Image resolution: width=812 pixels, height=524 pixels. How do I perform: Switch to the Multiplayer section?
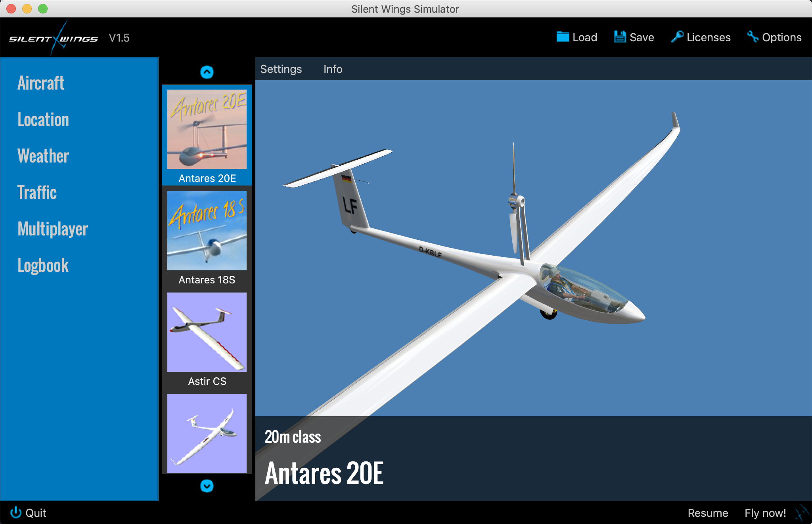(53, 229)
